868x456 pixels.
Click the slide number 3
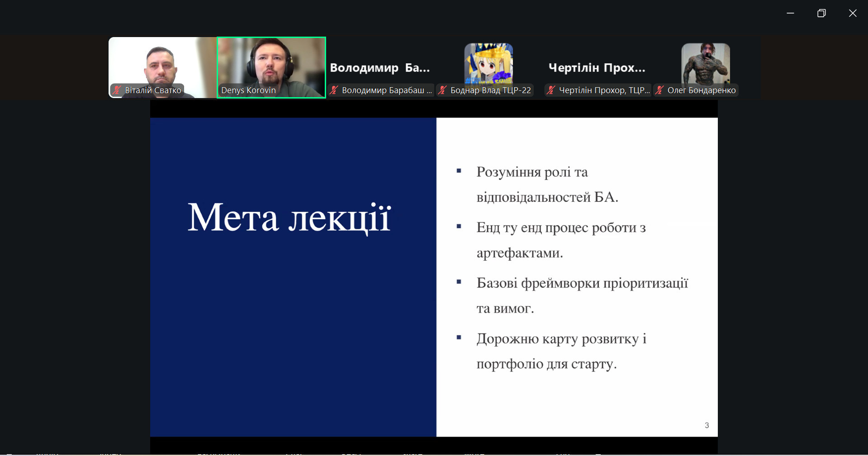[707, 425]
